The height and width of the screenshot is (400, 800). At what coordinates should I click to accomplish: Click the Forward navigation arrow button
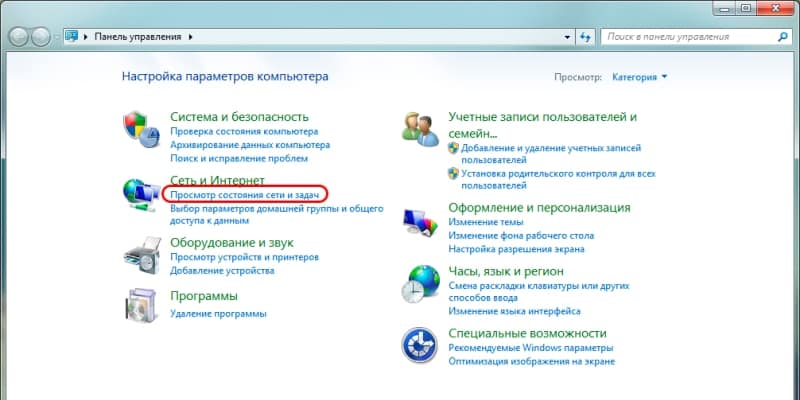(x=41, y=37)
